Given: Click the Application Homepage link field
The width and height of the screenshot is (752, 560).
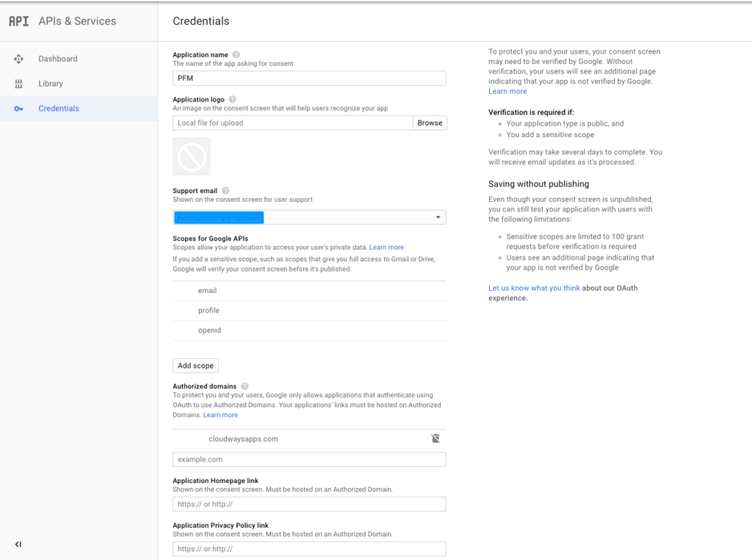Looking at the screenshot, I should tap(309, 504).
